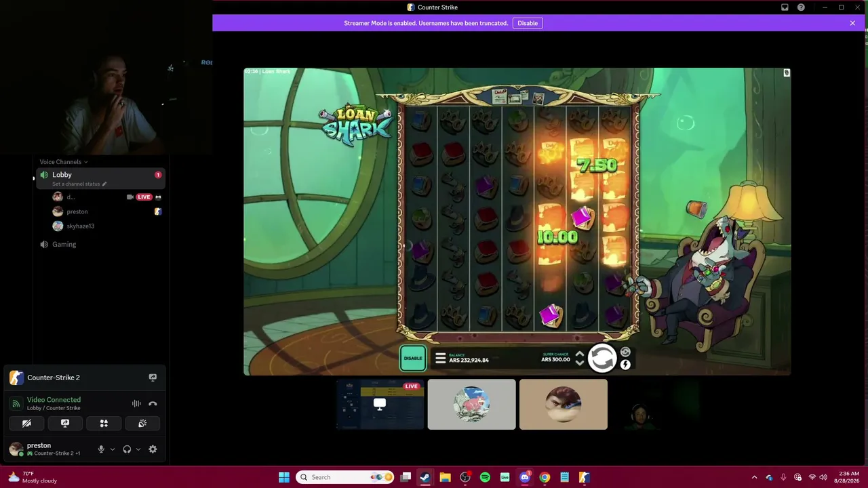Open microphone input options dropdown
This screenshot has height=488, width=868.
[x=112, y=449]
